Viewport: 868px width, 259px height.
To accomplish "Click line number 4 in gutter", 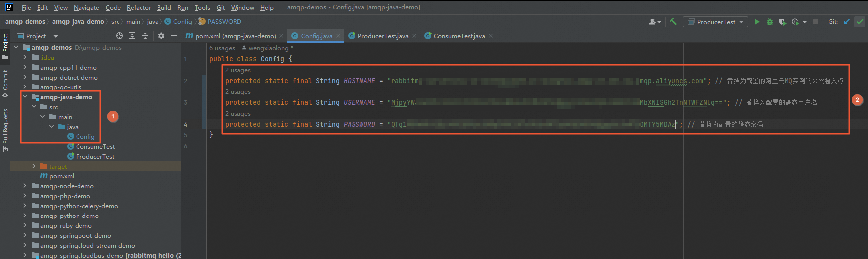I will 186,124.
